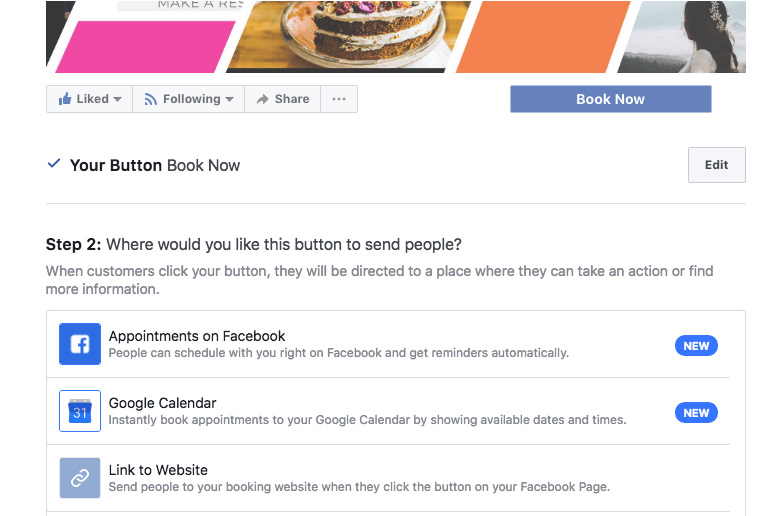Click the NEW badge on Google Calendar row
This screenshot has width=781, height=516.
(x=696, y=413)
